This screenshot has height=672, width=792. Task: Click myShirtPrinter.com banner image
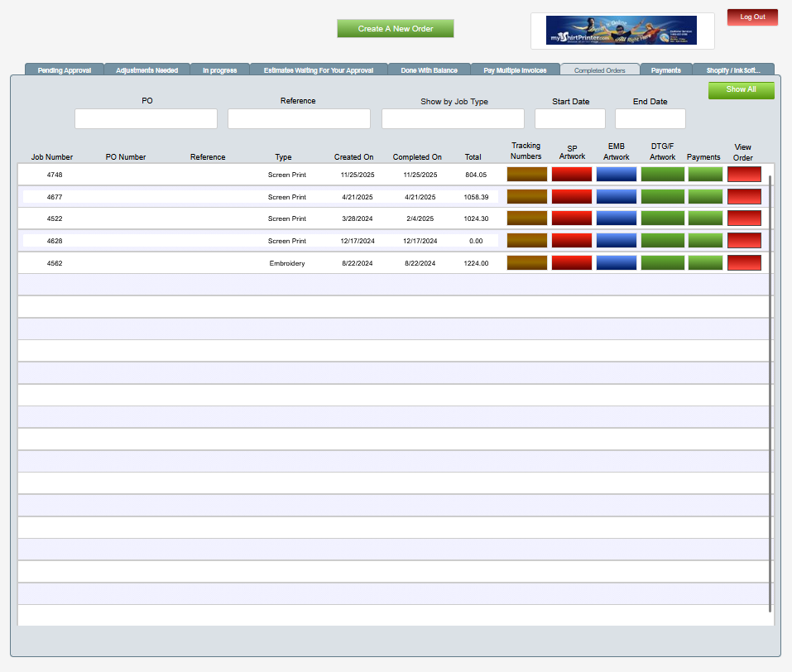622,31
